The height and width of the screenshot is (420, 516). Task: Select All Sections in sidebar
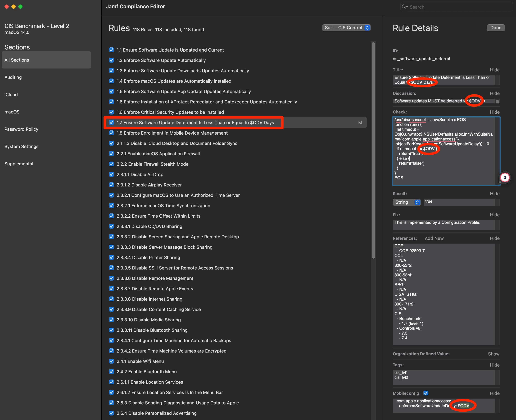coord(46,60)
